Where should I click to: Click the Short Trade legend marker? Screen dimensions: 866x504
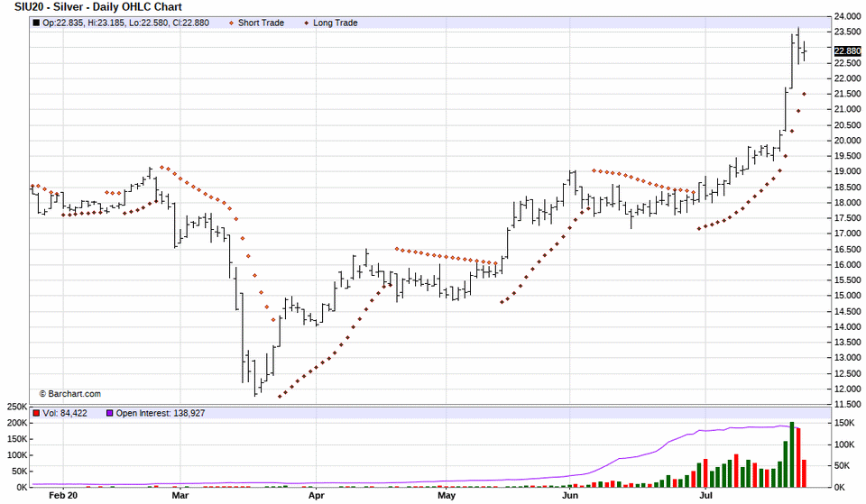(x=231, y=23)
